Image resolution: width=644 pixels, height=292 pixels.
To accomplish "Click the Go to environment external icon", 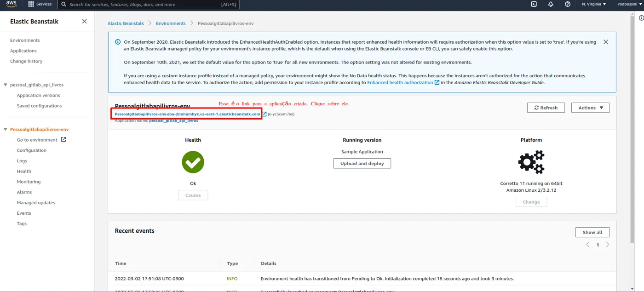I will point(63,139).
